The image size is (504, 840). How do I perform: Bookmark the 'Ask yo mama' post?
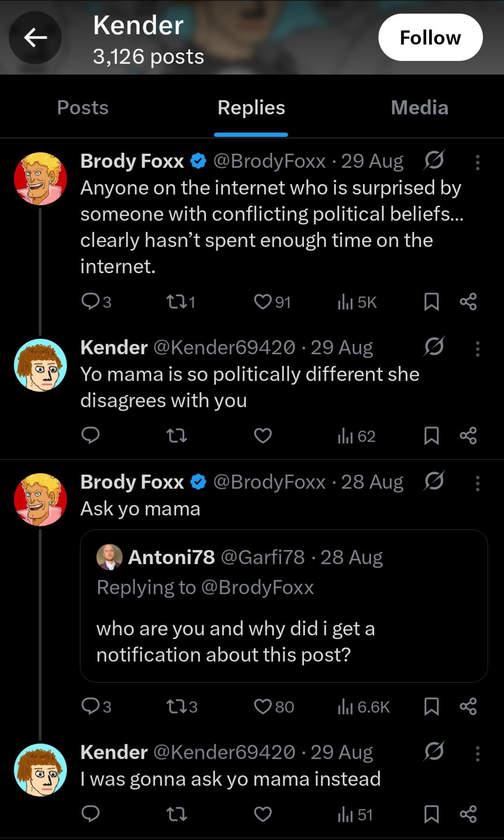pos(431,706)
